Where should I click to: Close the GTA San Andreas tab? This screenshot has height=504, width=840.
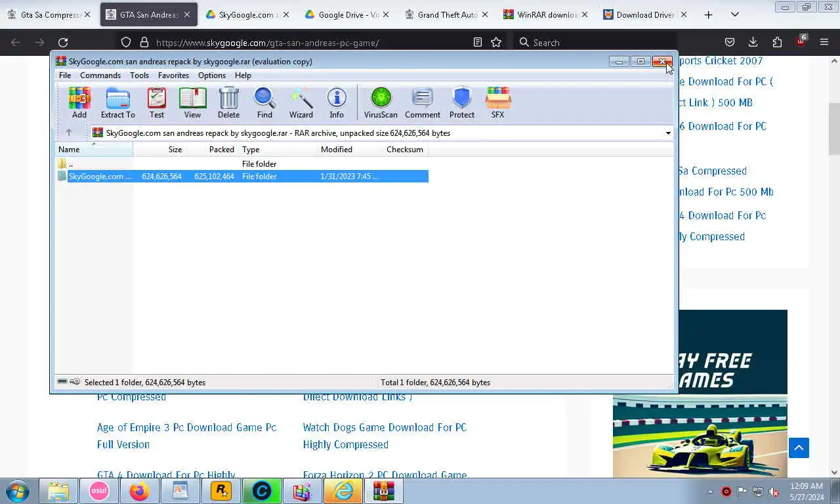(x=187, y=14)
